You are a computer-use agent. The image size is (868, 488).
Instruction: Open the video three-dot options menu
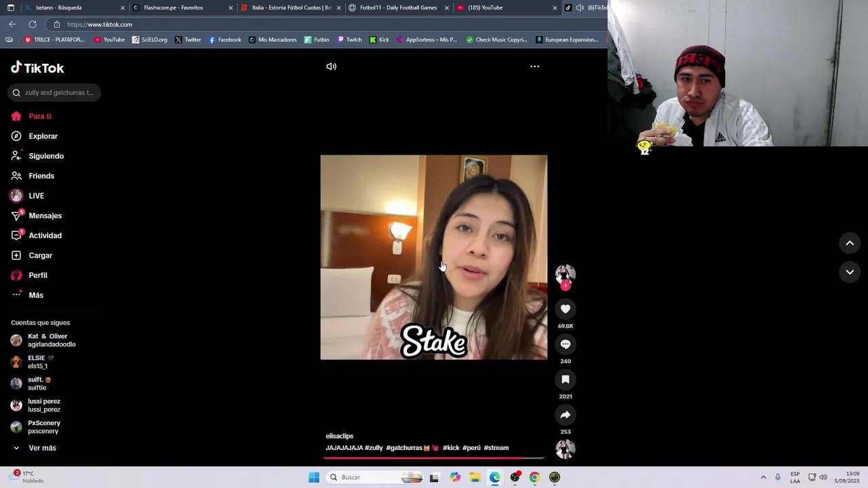(534, 66)
